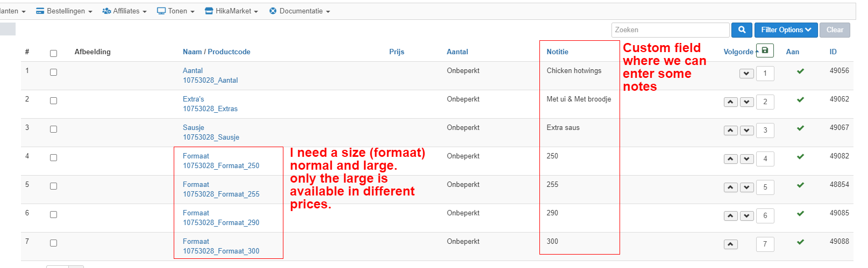The image size is (868, 268).
Task: Click the blue search magnifier button
Action: pos(742,30)
